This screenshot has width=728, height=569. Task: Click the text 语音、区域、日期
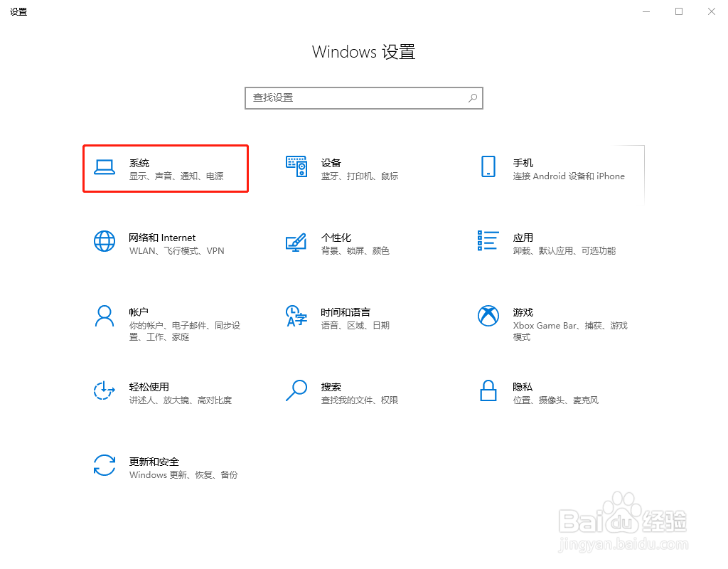355,326
